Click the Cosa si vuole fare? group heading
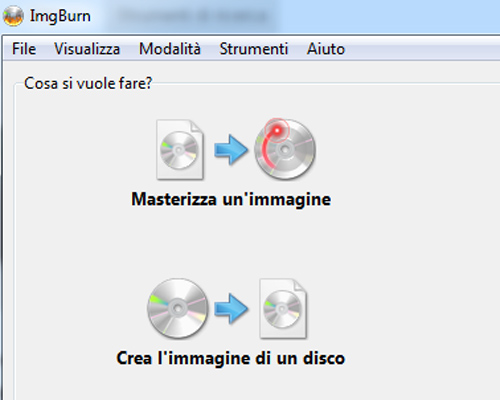This screenshot has height=400, width=500. coord(88,83)
